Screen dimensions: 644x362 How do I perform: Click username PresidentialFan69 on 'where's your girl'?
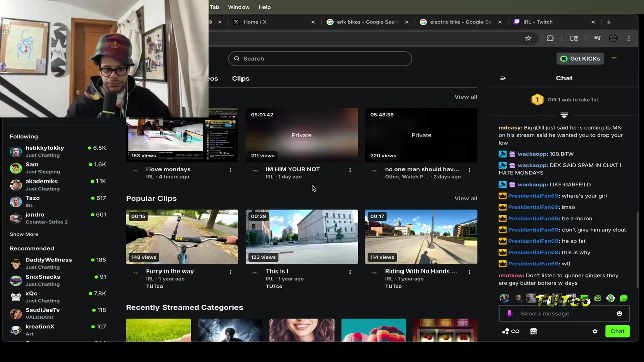[x=533, y=196]
